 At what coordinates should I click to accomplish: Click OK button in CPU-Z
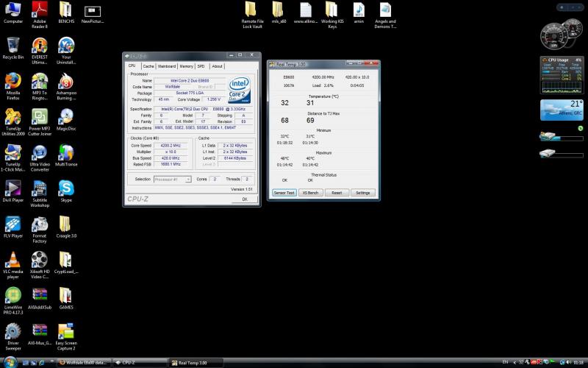[x=245, y=199]
